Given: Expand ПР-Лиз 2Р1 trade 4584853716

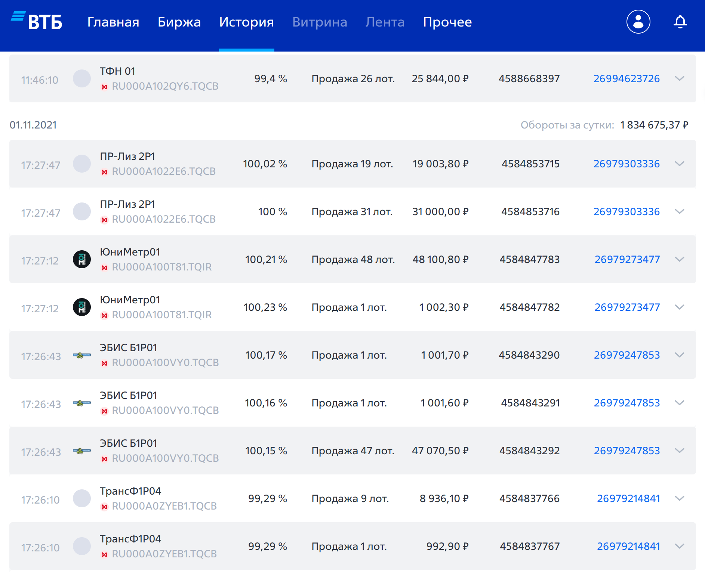Looking at the screenshot, I should [680, 211].
